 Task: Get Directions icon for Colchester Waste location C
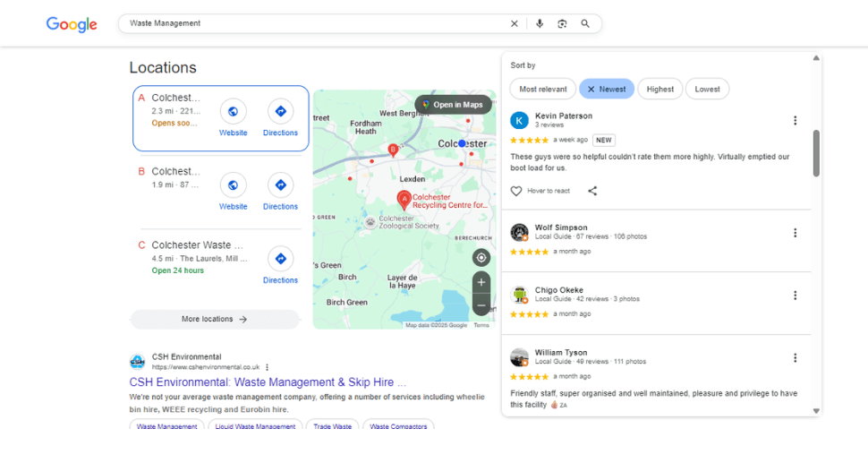[281, 259]
